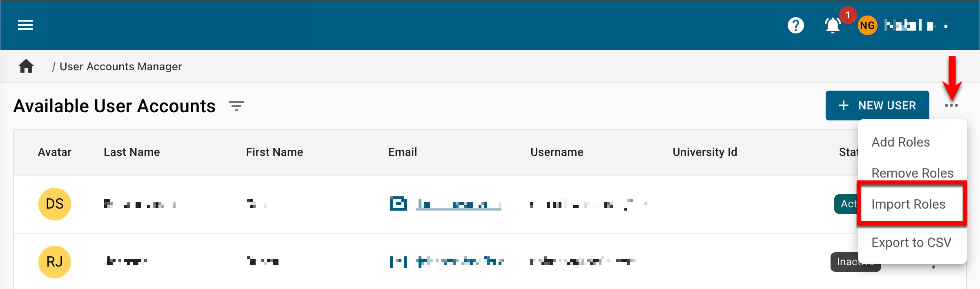Click the NEW USER button
The width and height of the screenshot is (980, 289).
tap(877, 106)
